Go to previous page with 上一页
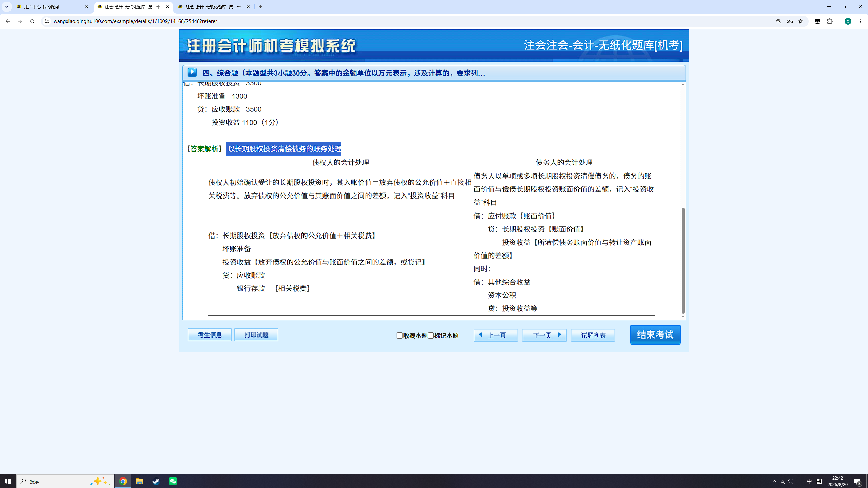The height and width of the screenshot is (488, 868). click(x=496, y=335)
